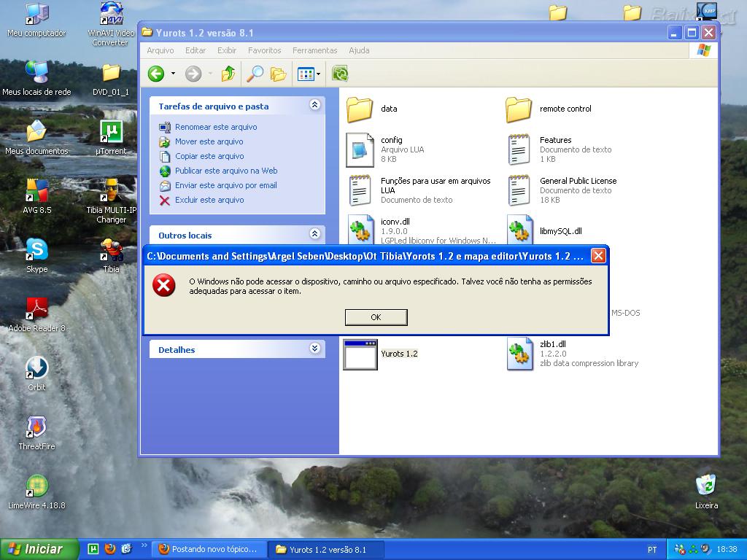Switch to Postando novo tópico taskbar button
This screenshot has height=560, width=747.
point(209,550)
